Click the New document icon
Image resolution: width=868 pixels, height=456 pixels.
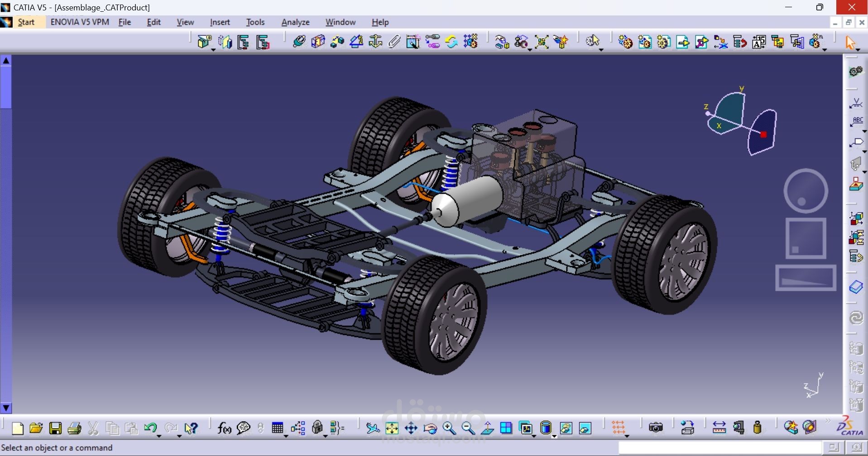click(x=18, y=428)
